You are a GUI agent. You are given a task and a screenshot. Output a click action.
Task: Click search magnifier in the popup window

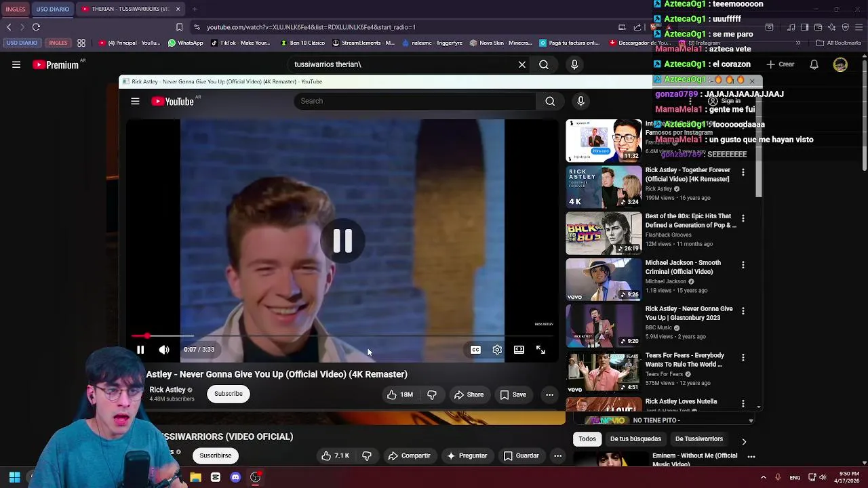(x=550, y=101)
